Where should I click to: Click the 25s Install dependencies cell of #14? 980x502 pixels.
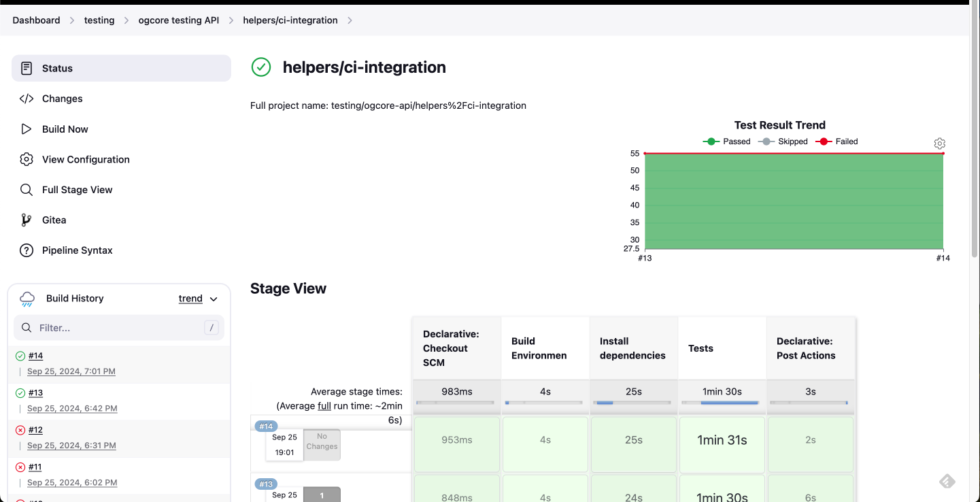[634, 444]
